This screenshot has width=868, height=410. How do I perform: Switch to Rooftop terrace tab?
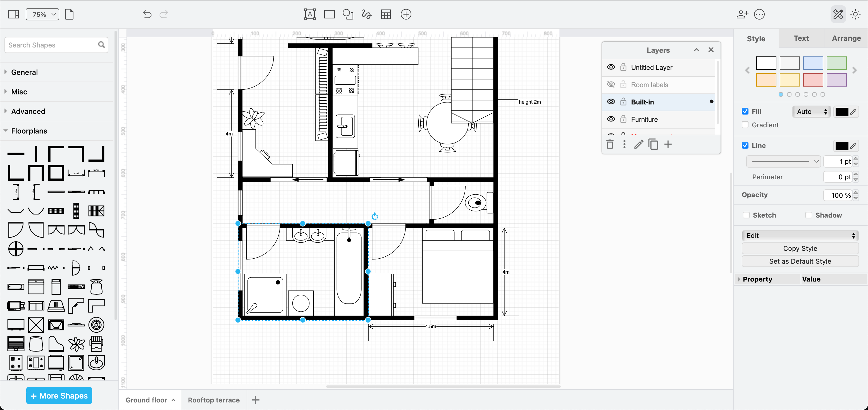[213, 399]
